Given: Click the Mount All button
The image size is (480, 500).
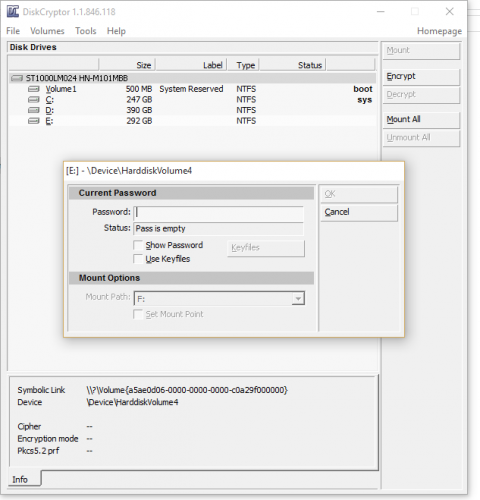Looking at the screenshot, I should (421, 120).
